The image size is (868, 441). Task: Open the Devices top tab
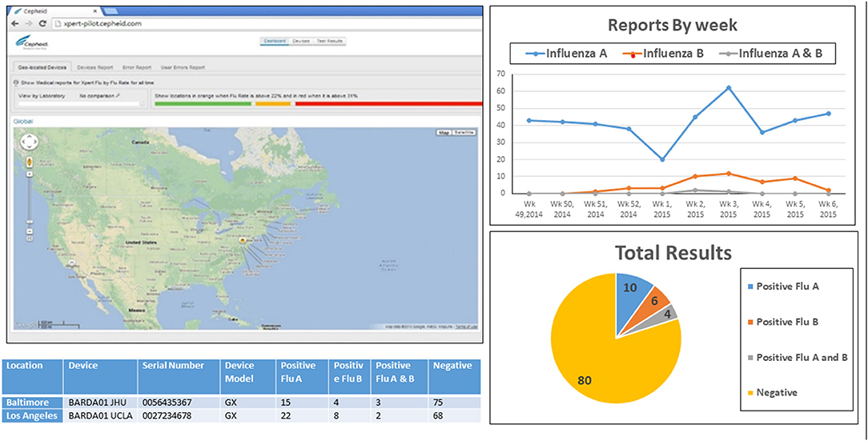pos(300,41)
